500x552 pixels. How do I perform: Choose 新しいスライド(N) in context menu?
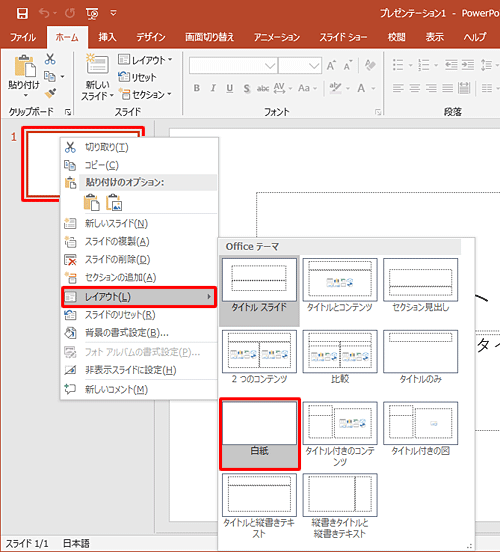coord(139,223)
